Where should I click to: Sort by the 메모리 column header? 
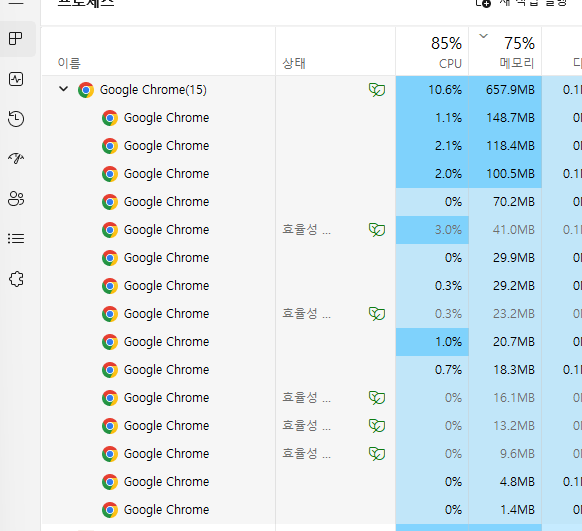point(505,51)
